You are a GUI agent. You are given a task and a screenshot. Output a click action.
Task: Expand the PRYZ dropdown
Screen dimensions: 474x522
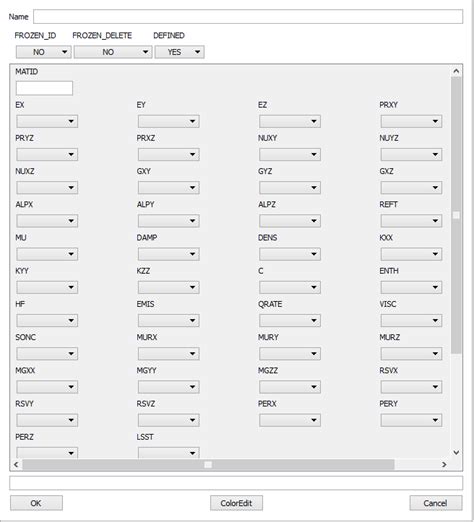click(x=47, y=154)
